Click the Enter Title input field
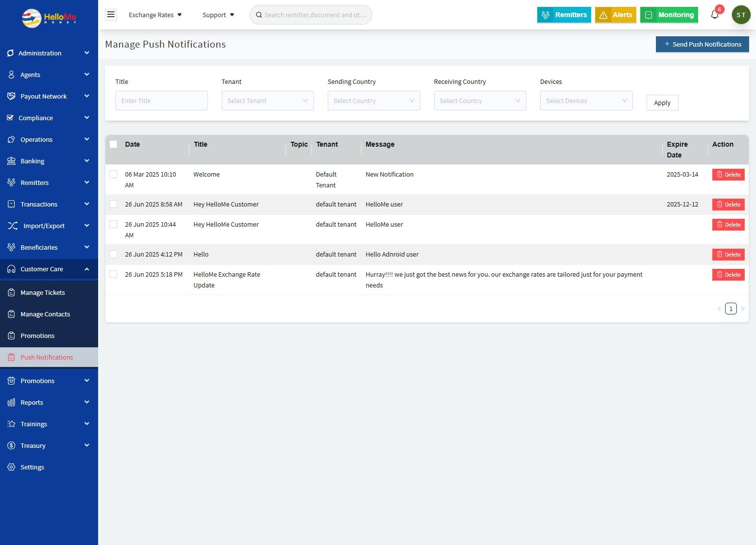 click(161, 101)
